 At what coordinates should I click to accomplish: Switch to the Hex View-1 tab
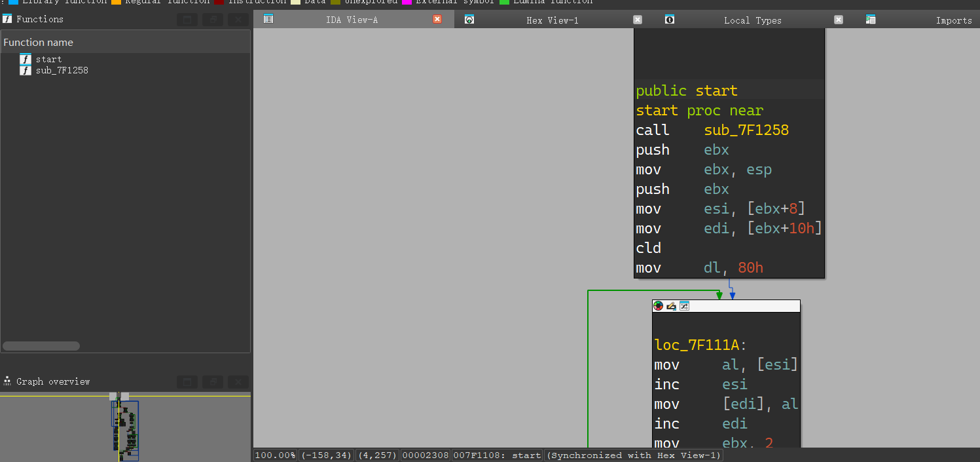point(552,20)
